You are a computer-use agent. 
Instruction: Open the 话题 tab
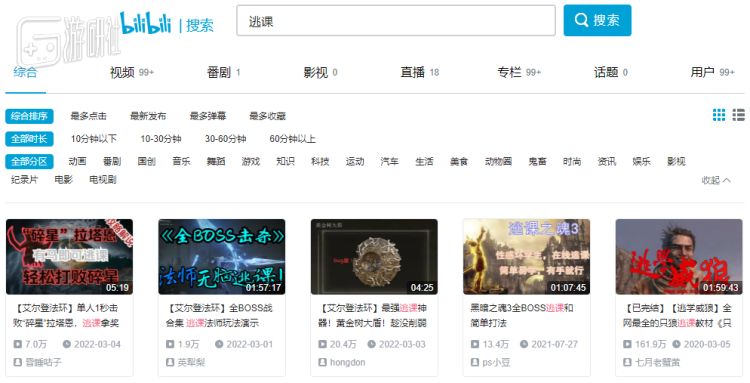click(x=611, y=72)
